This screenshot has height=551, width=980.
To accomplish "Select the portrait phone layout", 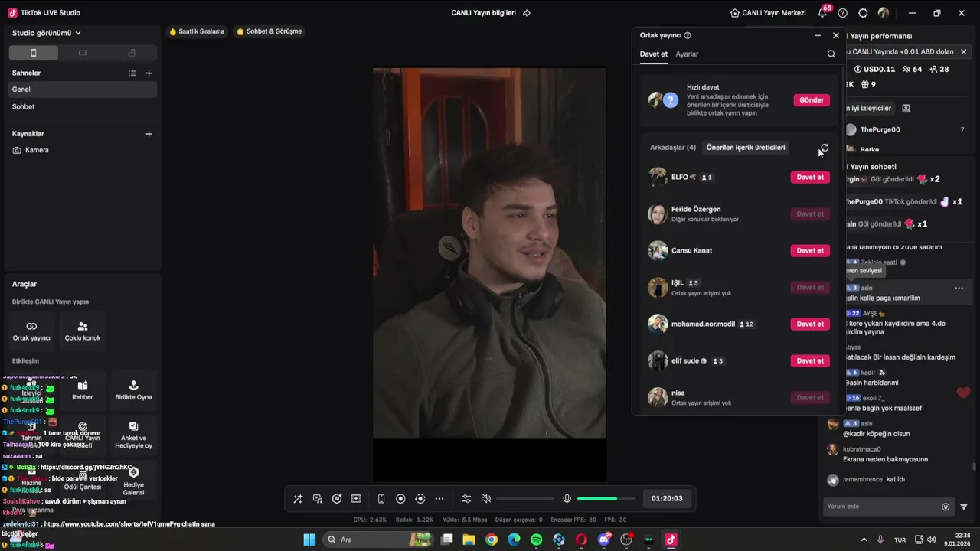I will click(x=33, y=53).
